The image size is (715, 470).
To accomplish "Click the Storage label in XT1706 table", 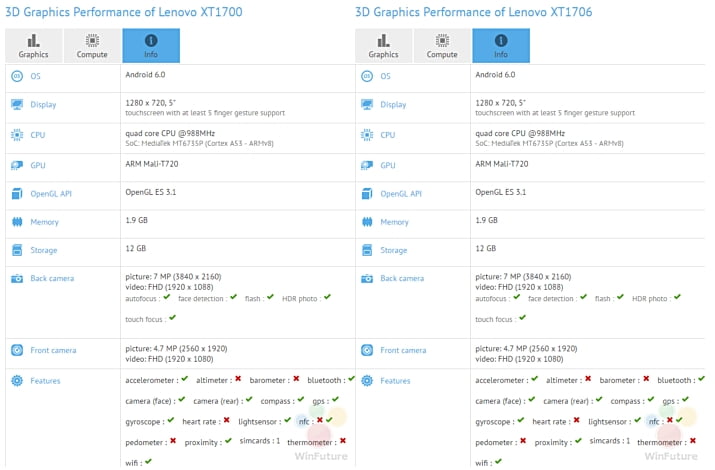I will tap(394, 250).
